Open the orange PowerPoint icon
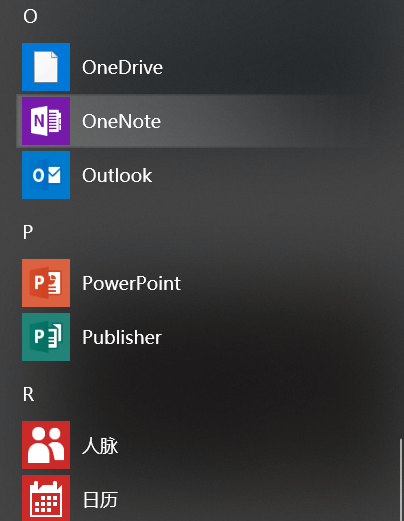 click(x=46, y=283)
